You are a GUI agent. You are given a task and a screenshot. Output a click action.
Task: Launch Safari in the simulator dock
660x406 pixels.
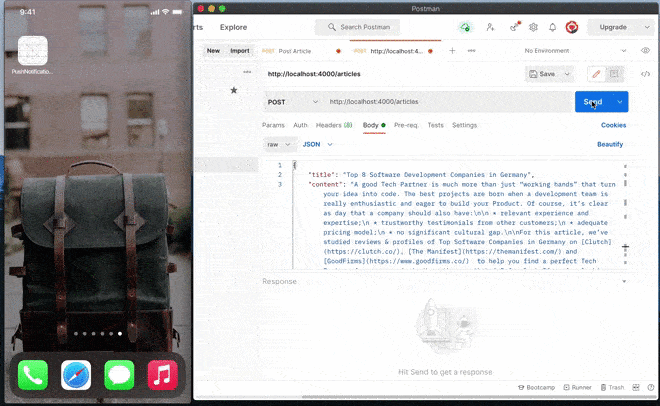coord(76,375)
